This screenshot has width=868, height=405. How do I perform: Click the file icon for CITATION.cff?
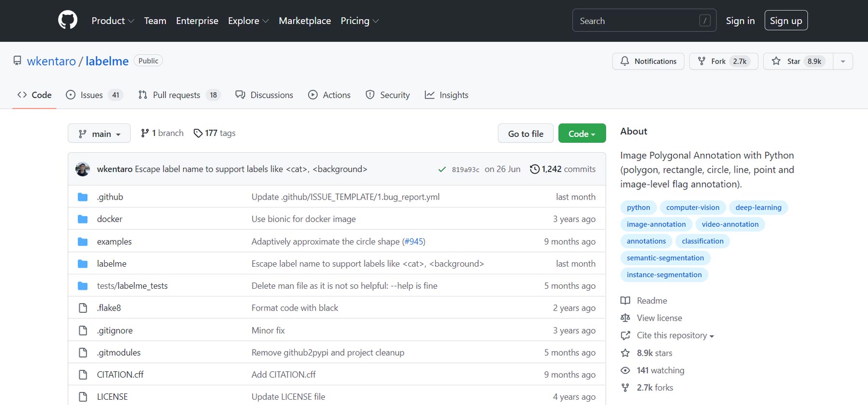point(83,375)
